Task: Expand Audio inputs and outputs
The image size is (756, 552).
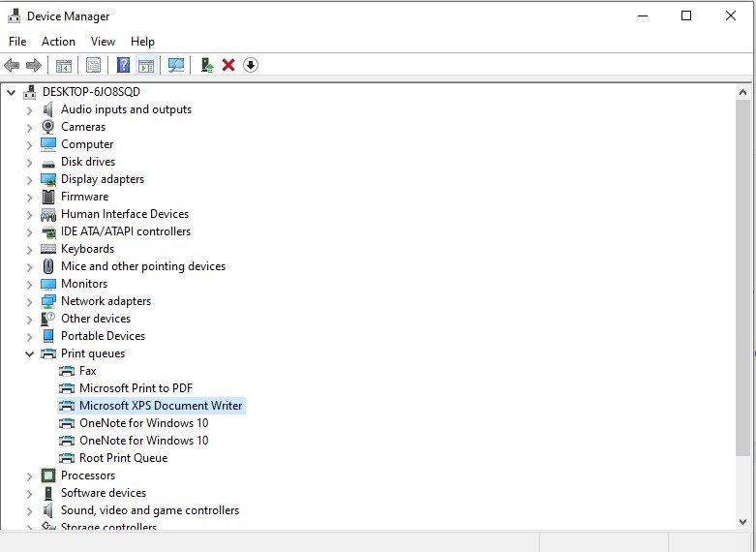Action: pos(29,110)
